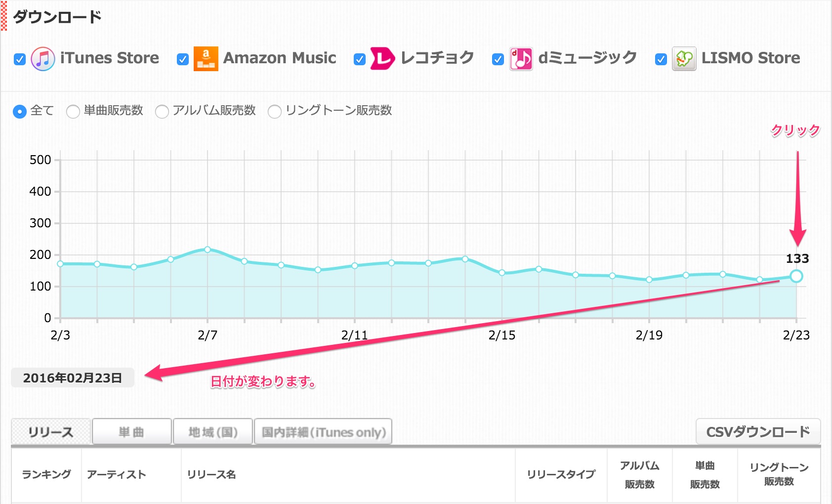Uncheck the Amazon Music checkbox
This screenshot has height=504, width=832.
pos(183,60)
